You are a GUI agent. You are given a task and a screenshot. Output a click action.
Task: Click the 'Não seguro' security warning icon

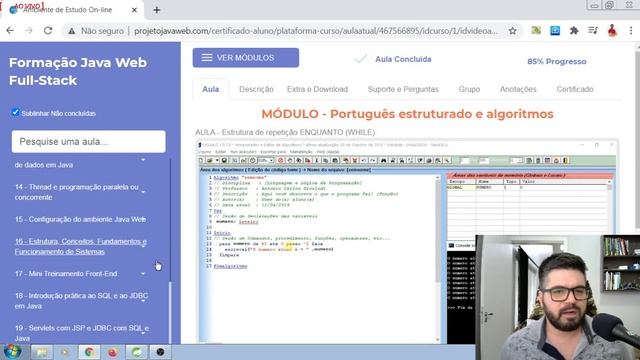coord(72,31)
